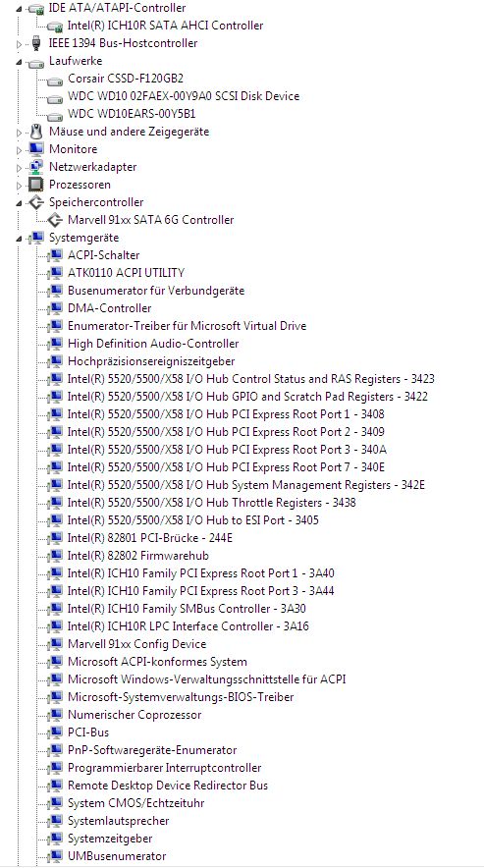Click the IDE ATA/ATAPI-Controller category icon
This screenshot has height=868, width=484.
pos(36,8)
